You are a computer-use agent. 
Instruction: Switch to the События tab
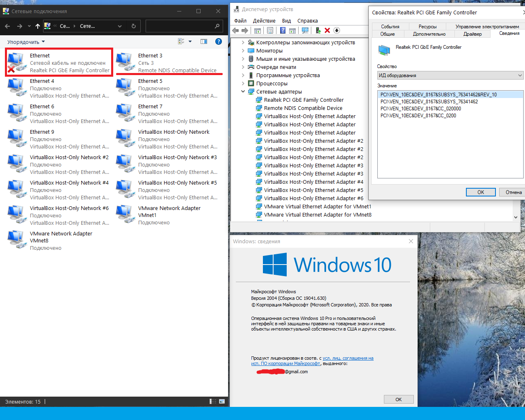pyautogui.click(x=390, y=27)
